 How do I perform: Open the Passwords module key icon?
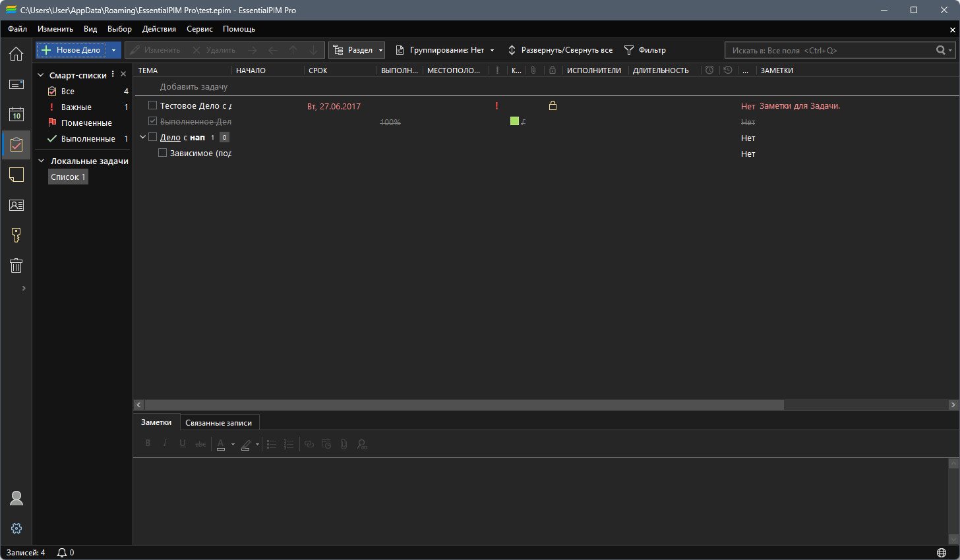[16, 235]
